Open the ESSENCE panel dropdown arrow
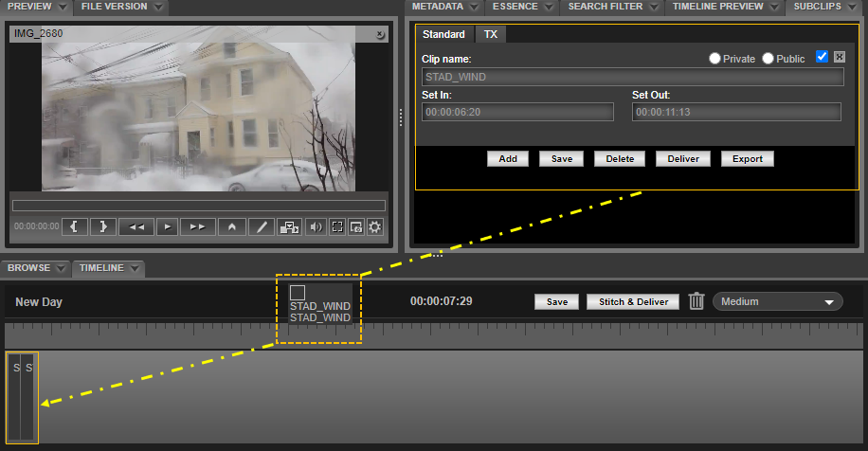 549,8
